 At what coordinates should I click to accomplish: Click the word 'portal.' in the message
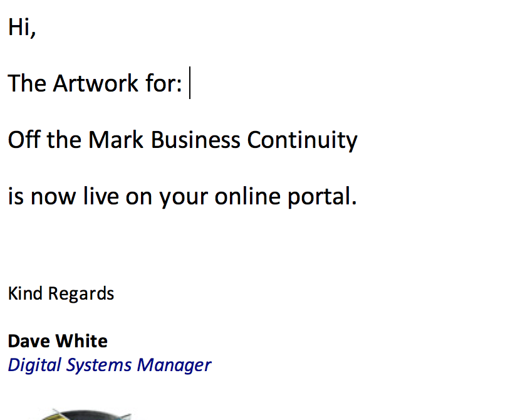point(321,197)
